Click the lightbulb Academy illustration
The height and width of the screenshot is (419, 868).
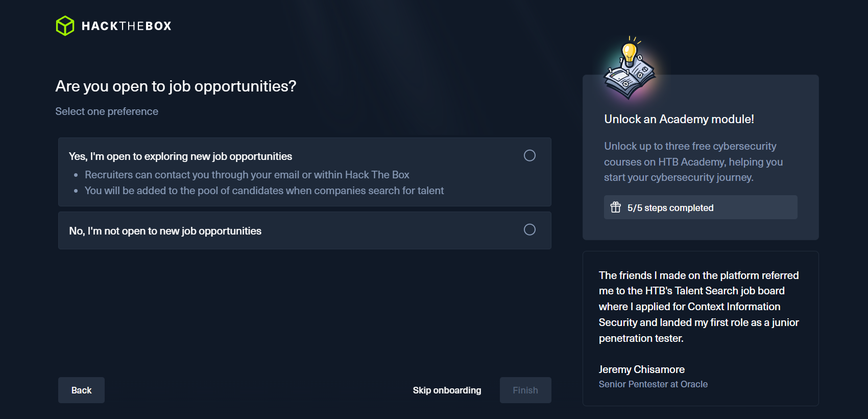click(x=629, y=66)
